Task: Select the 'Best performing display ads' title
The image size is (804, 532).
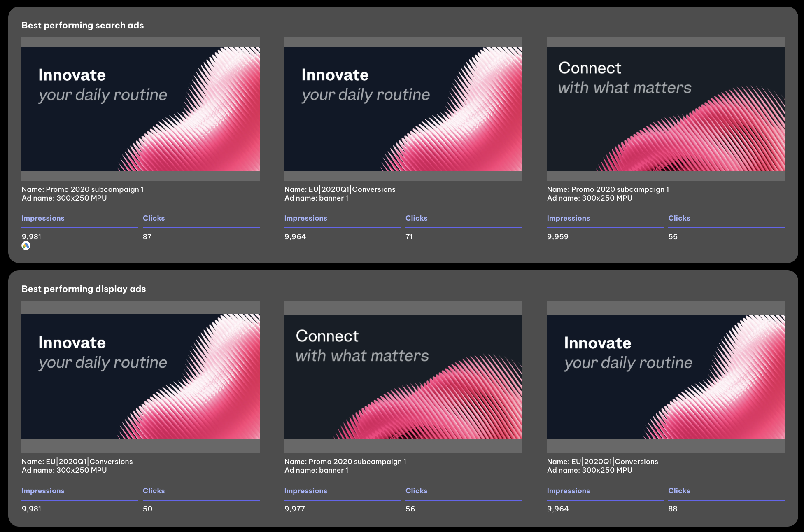Action: (x=84, y=289)
